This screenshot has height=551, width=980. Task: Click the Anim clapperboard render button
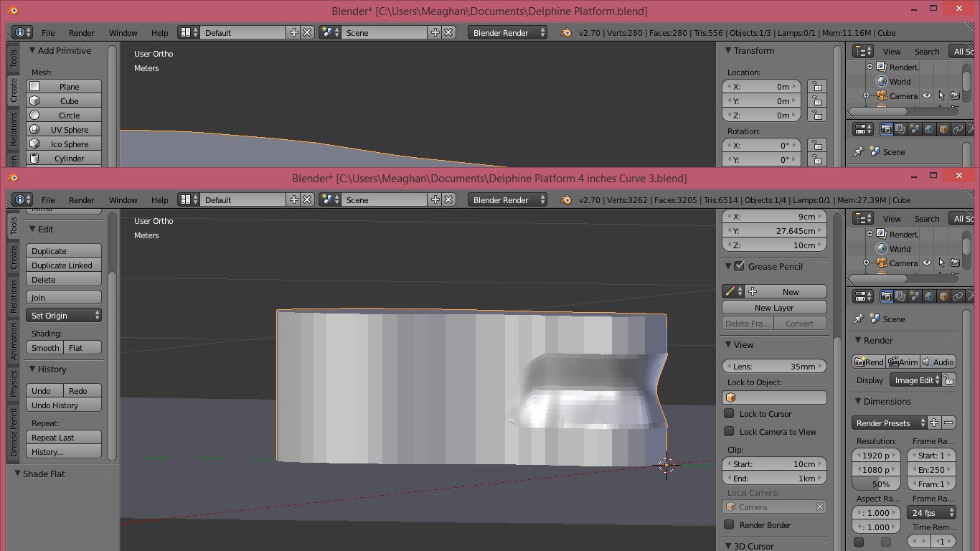(x=903, y=362)
